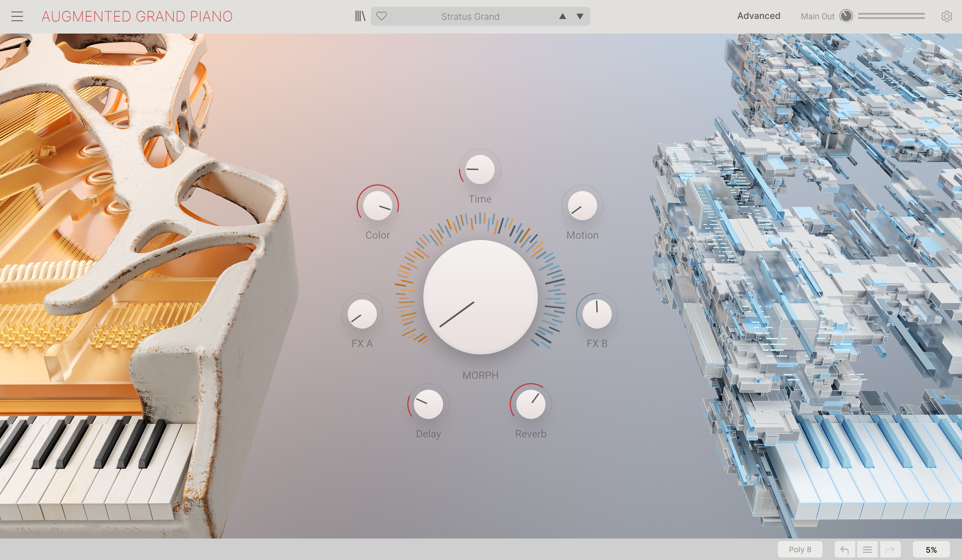The height and width of the screenshot is (560, 962).
Task: Click the AUGMENTED GRAND PIANO title
Action: pos(136,16)
